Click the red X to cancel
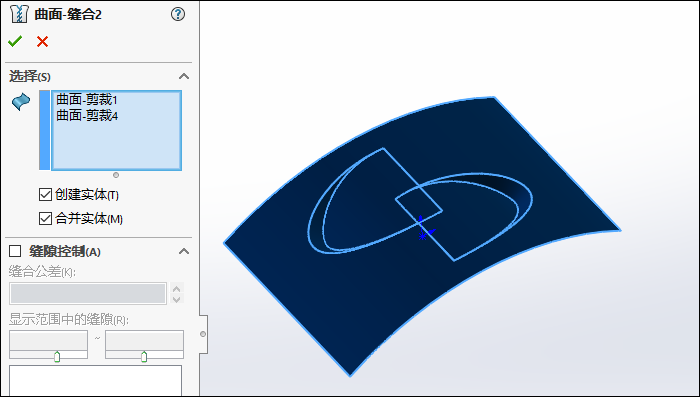This screenshot has height=397, width=700. [42, 42]
